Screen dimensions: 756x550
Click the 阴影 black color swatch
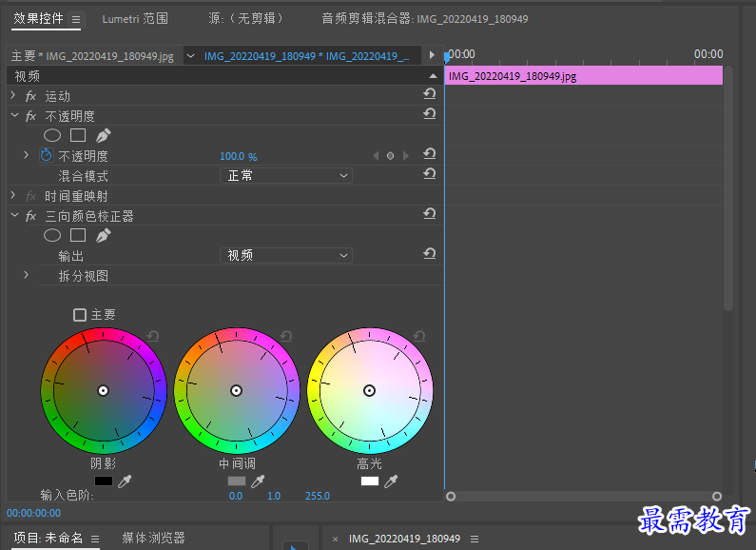point(104,481)
